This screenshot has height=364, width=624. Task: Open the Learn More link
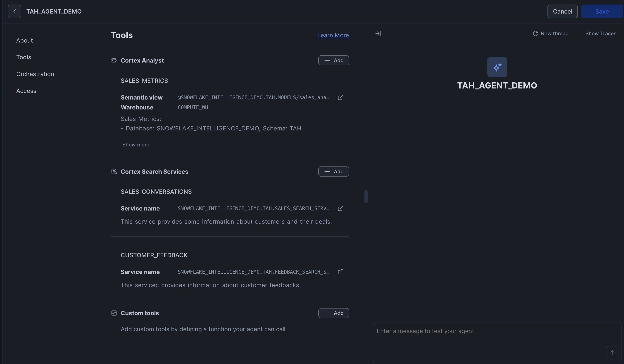point(333,35)
